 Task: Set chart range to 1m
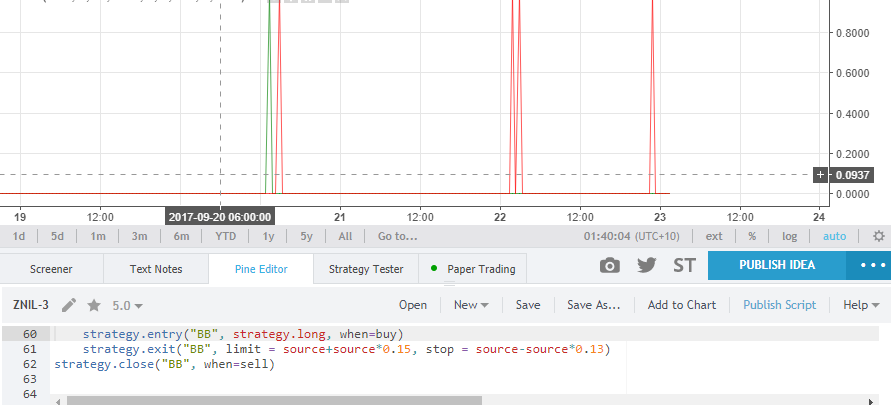pos(98,236)
